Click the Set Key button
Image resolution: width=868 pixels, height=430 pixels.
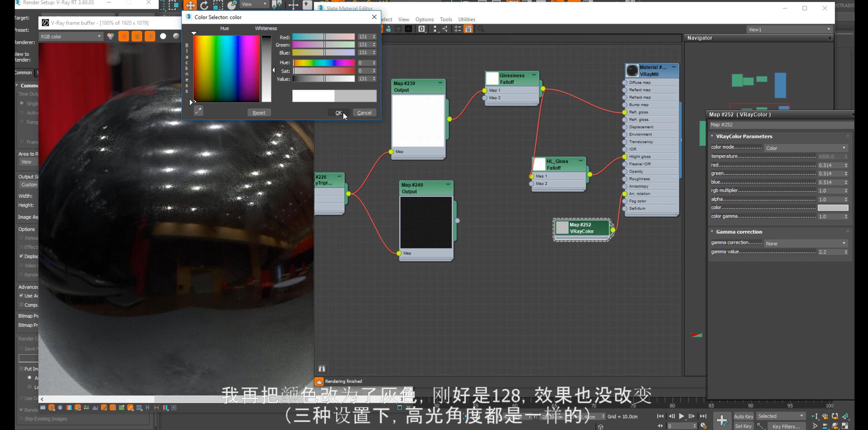click(743, 426)
